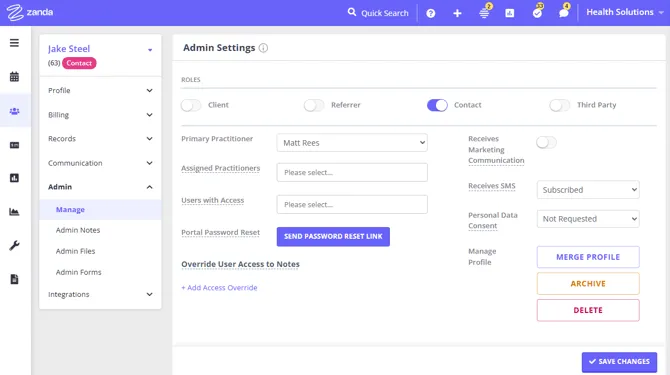Screen dimensions: 670x375
Task: Click Users with Access select field
Action: click(352, 205)
